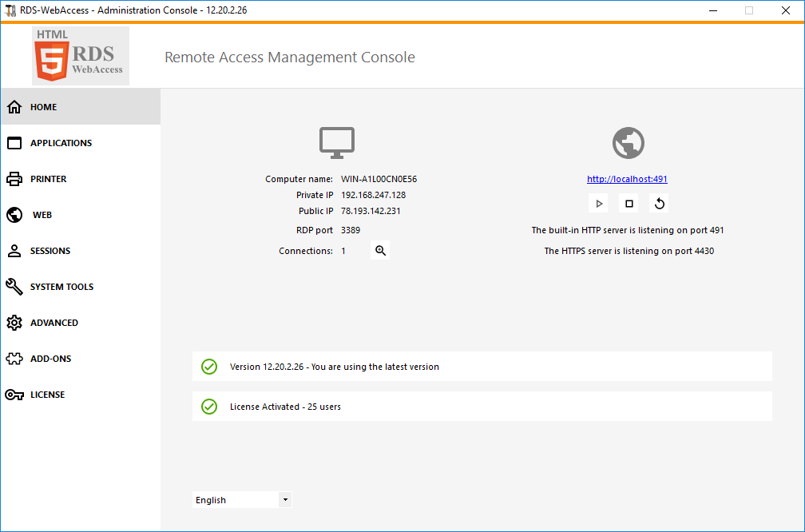Click computer name WIN-A1L00CN0E56
Viewport: 805px width, 532px height.
(379, 179)
